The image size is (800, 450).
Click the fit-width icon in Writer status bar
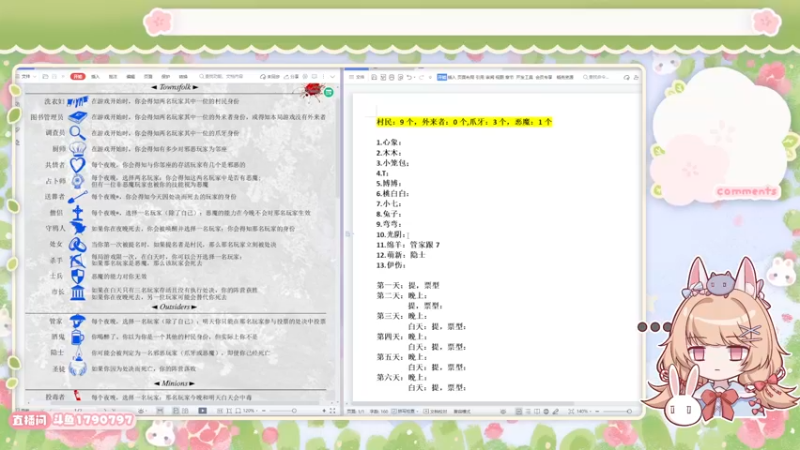tap(570, 411)
